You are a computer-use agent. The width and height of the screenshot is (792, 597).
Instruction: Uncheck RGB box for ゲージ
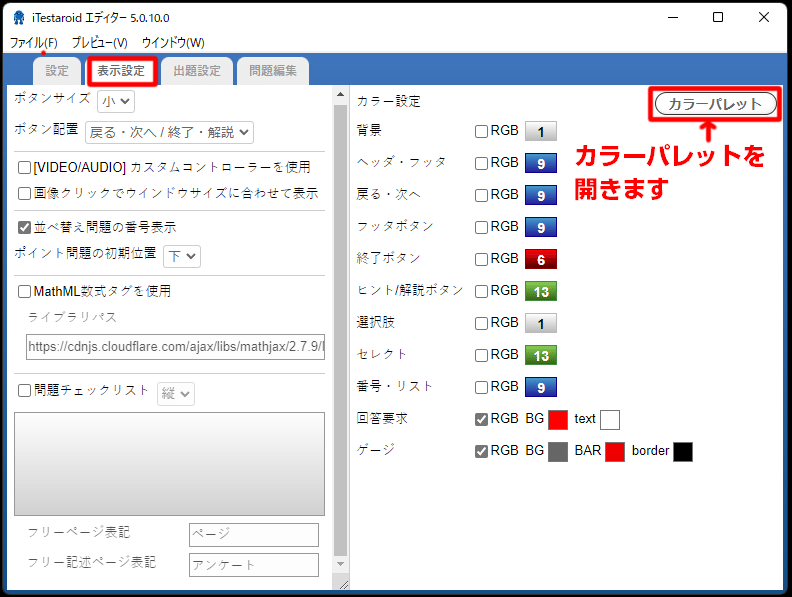[x=481, y=451]
